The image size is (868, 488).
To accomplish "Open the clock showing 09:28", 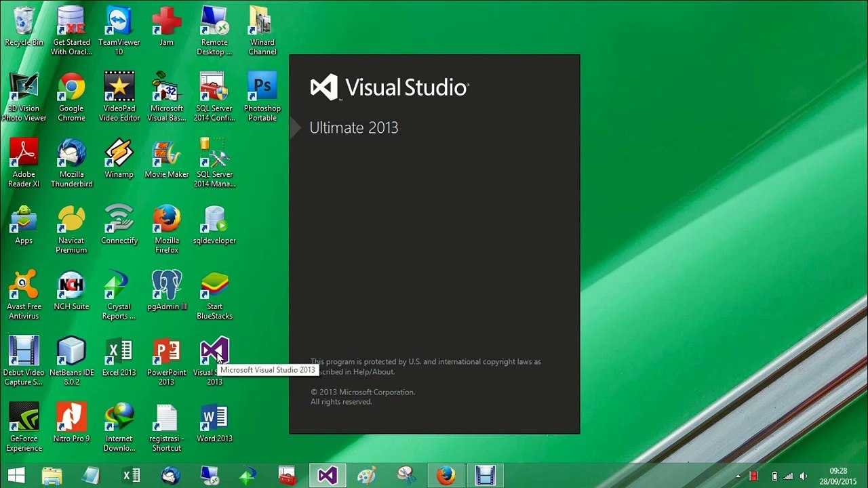I will point(838,476).
